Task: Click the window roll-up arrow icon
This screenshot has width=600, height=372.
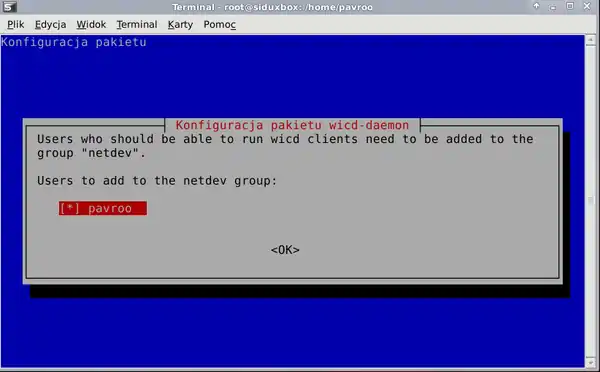Action: pos(536,6)
